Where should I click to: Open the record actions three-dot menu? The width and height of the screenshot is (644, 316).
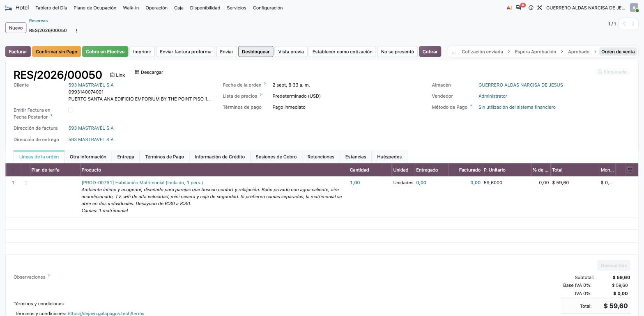click(x=76, y=30)
